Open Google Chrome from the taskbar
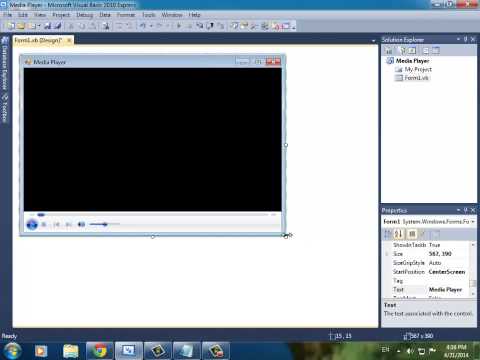Image resolution: width=480 pixels, height=360 pixels. pos(100,351)
